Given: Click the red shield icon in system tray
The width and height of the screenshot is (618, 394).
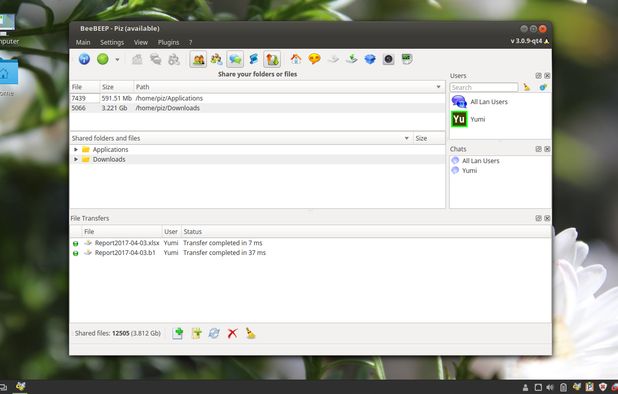Looking at the screenshot, I should click(603, 387).
